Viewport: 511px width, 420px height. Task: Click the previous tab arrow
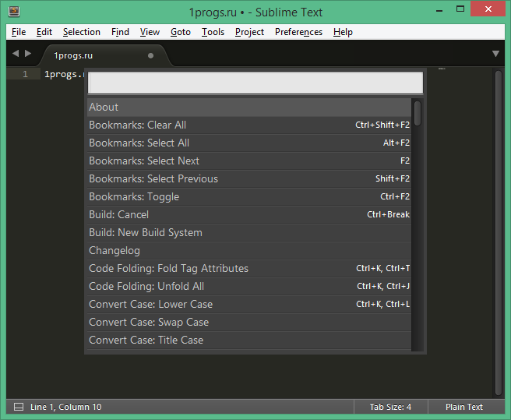point(16,54)
